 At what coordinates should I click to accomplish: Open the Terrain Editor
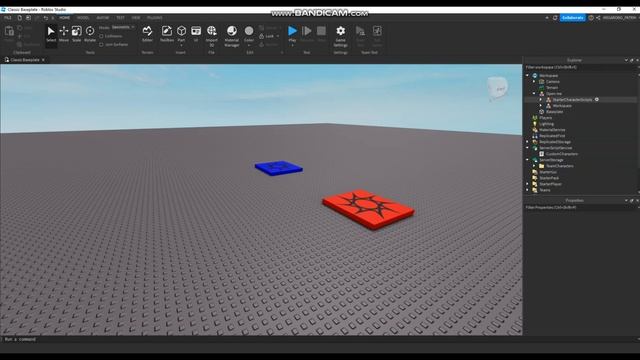point(147,34)
